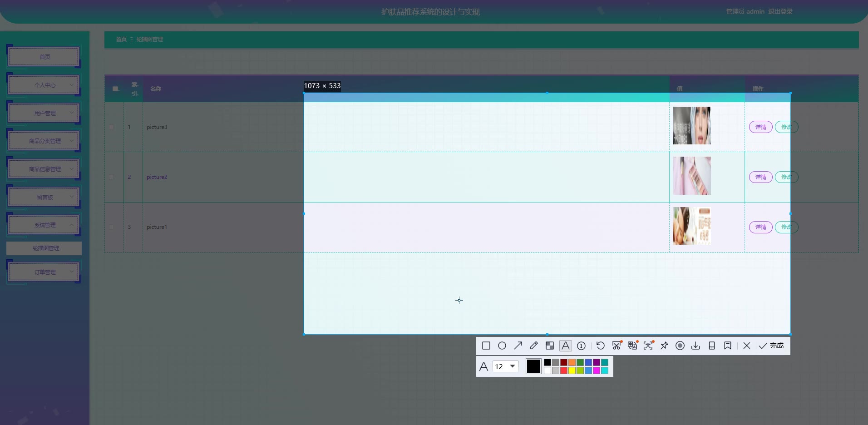Toggle the select-all checkbox in the table header
This screenshot has width=868, height=425.
coord(115,89)
